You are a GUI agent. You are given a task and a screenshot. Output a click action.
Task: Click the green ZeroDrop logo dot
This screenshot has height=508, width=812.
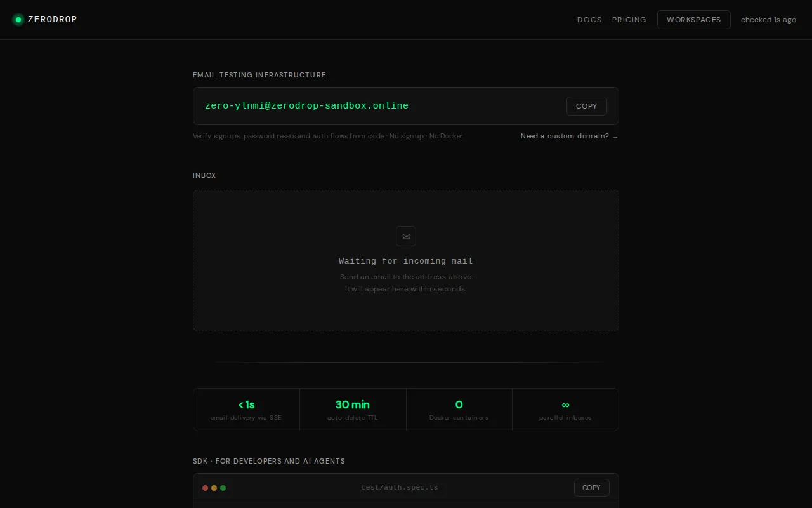coord(18,20)
